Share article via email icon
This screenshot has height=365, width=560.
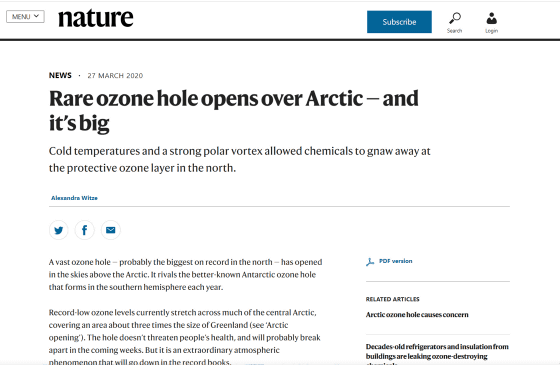tap(111, 230)
